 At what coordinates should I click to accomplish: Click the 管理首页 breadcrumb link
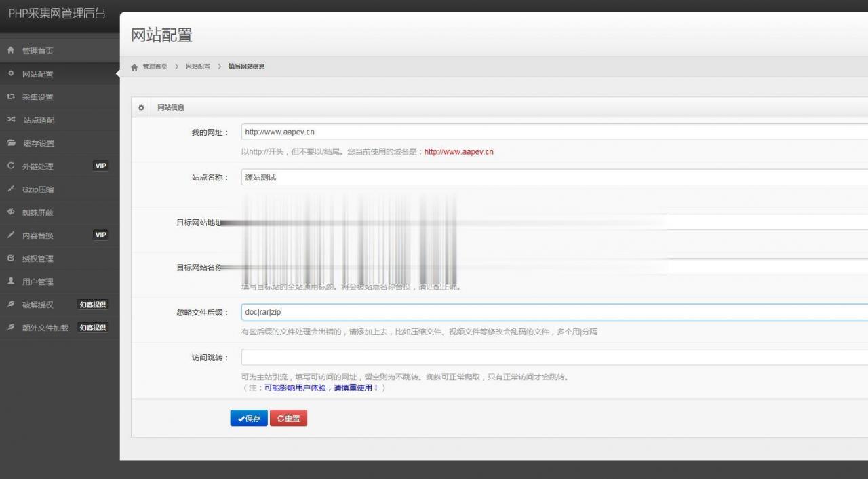tap(155, 66)
